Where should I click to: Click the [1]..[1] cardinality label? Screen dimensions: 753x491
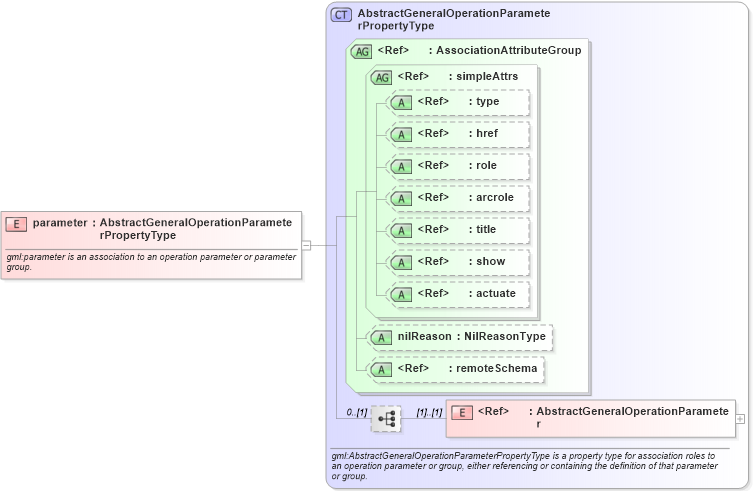(429, 412)
